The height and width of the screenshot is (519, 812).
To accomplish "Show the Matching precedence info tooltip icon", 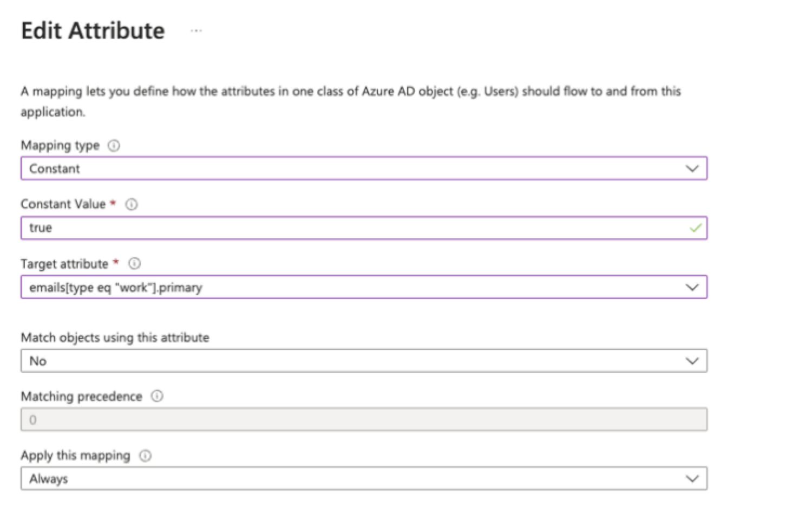I will coord(157,396).
